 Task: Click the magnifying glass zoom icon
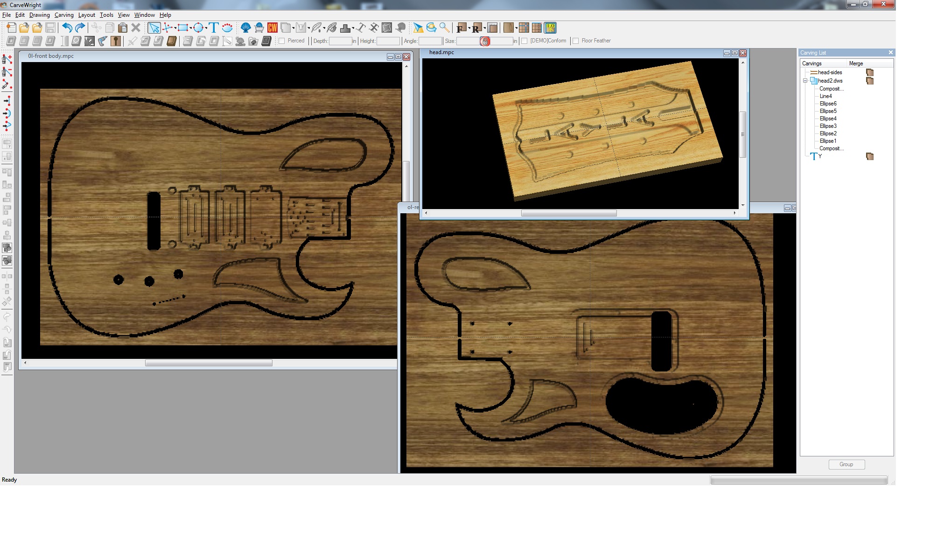click(445, 28)
